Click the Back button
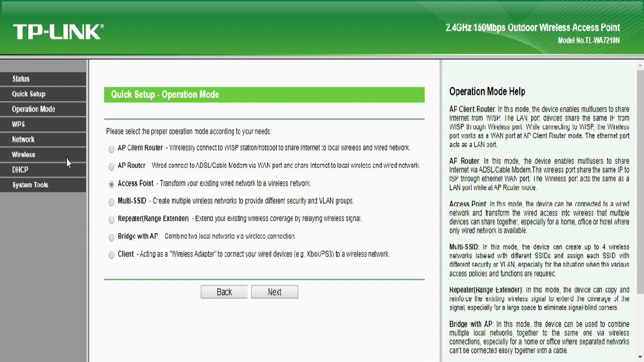The width and height of the screenshot is (644, 362). pos(224,292)
